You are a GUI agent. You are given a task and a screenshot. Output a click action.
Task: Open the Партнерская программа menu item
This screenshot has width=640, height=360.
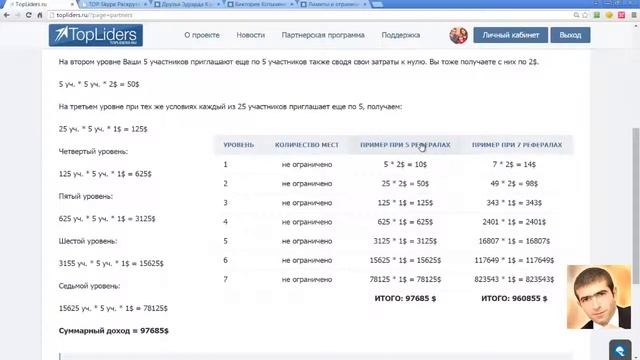pyautogui.click(x=323, y=35)
